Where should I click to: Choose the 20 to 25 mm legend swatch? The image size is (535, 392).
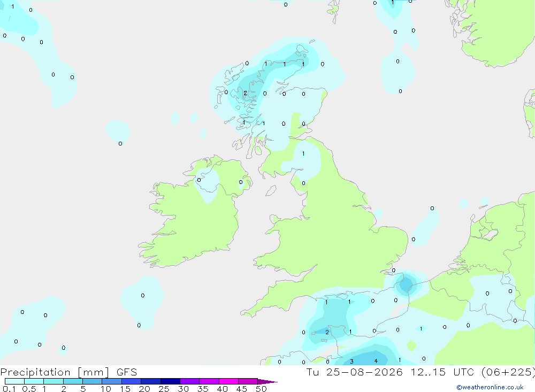151,381
